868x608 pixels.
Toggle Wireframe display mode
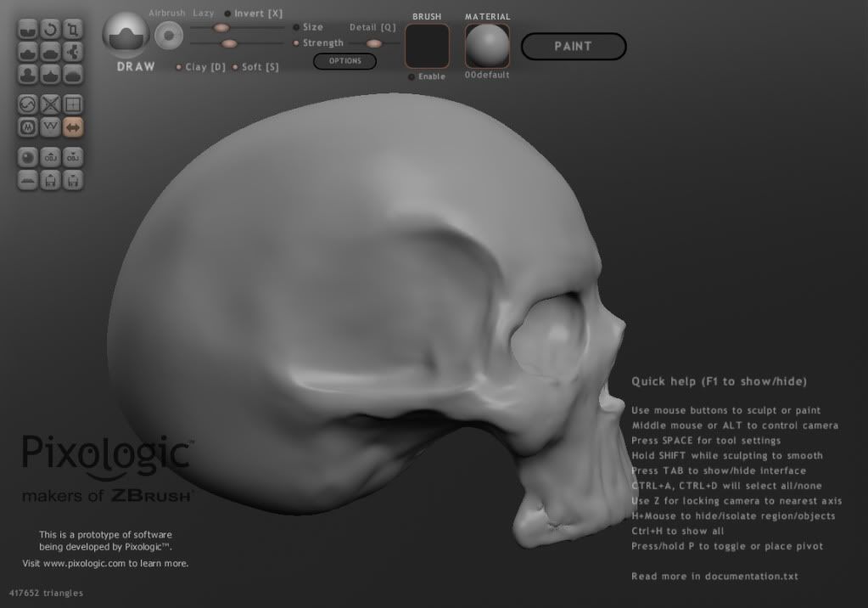(x=73, y=105)
